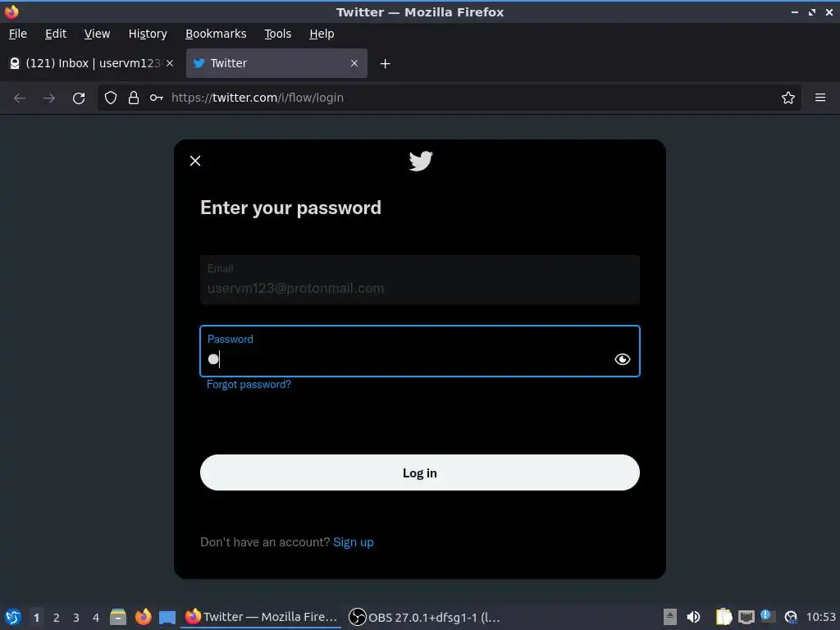Viewport: 840px width, 630px height.
Task: Switch to workspace 3
Action: tap(76, 618)
